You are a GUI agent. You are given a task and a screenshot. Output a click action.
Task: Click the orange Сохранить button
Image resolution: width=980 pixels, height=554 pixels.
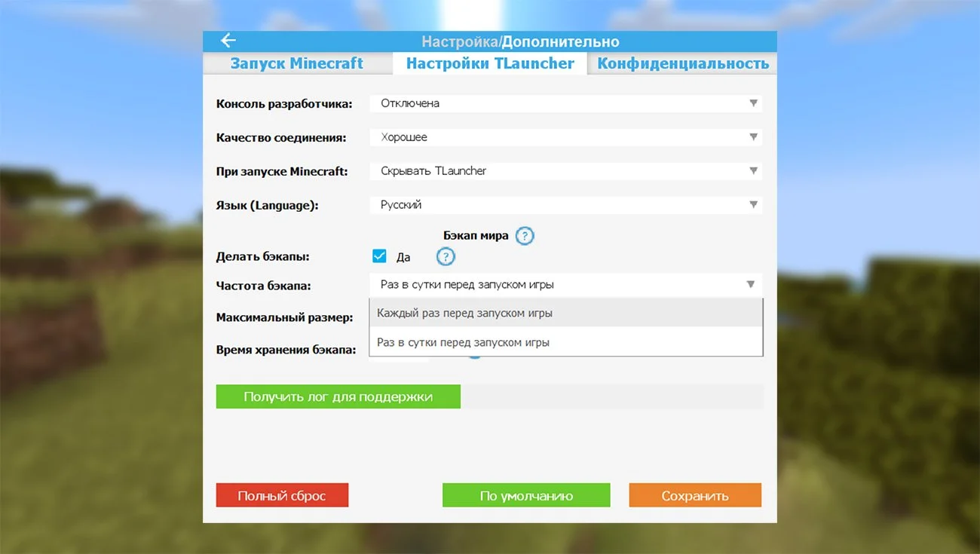pos(695,495)
